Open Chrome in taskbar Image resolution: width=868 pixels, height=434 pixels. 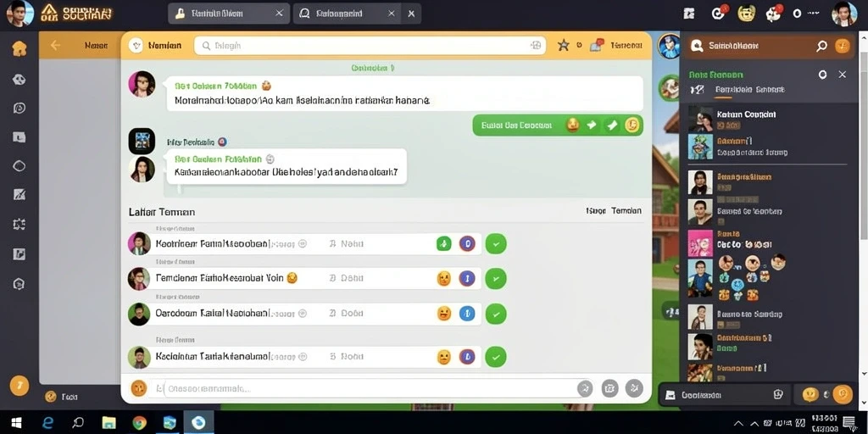(140, 424)
